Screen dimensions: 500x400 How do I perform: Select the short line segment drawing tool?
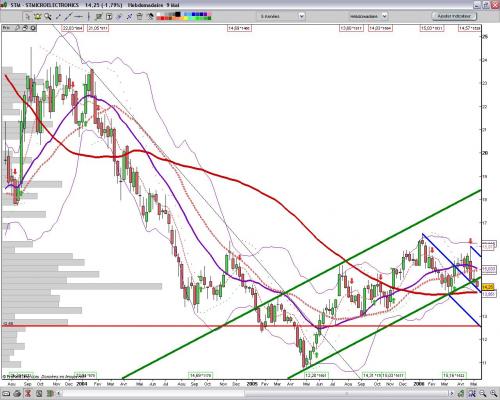click(x=58, y=16)
